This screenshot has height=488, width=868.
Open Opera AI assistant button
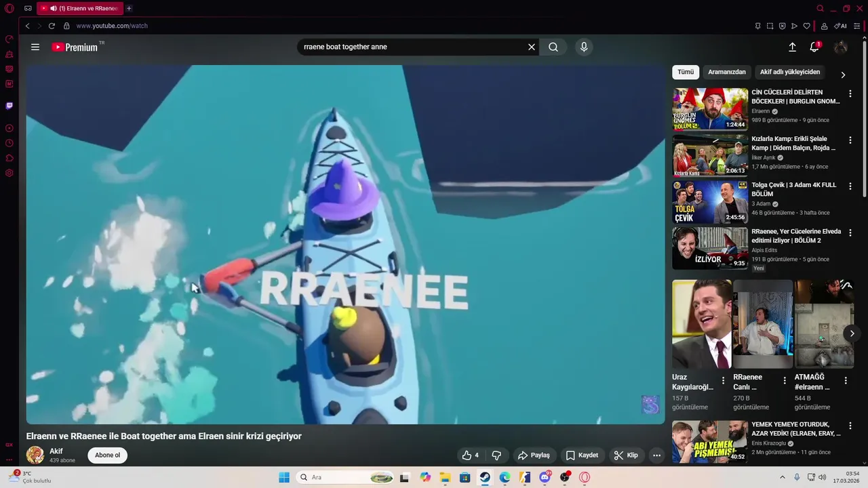point(841,26)
